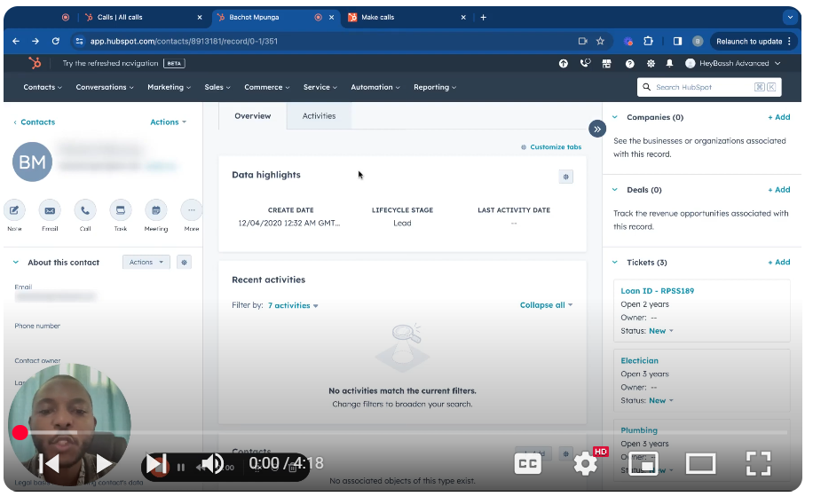The image size is (813, 504).
Task: Click the HubSpot sprocket logo
Action: pyautogui.click(x=35, y=63)
